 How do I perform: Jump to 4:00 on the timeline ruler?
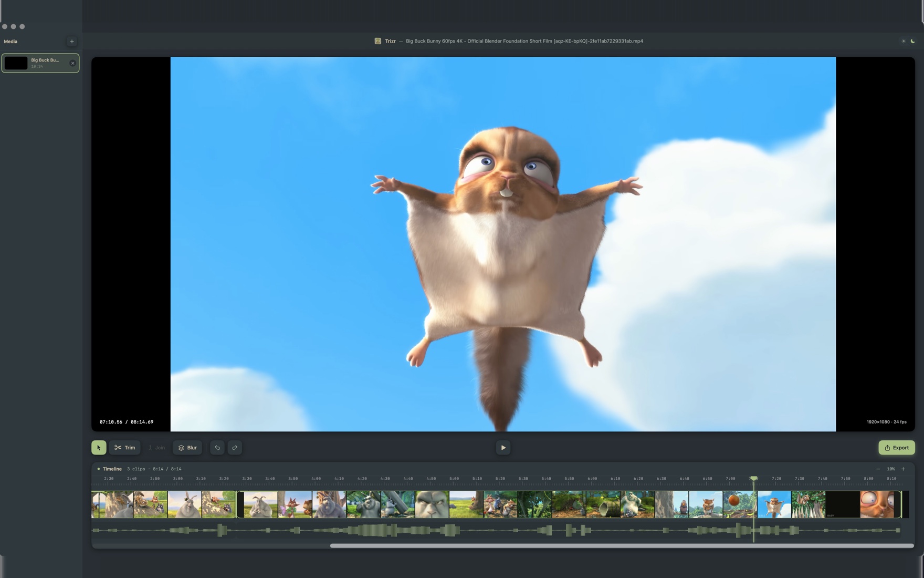[316, 479]
